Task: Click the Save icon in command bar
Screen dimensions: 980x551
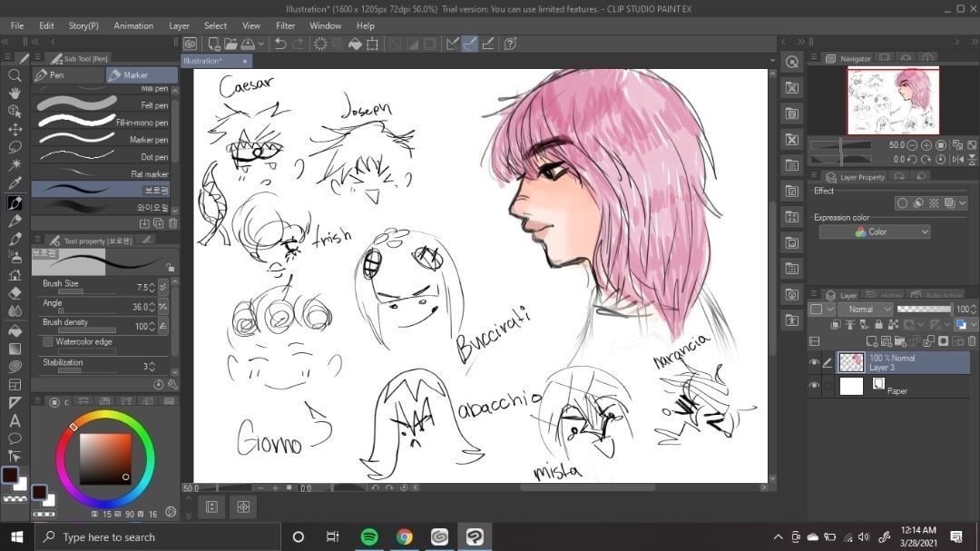Action: click(x=248, y=44)
